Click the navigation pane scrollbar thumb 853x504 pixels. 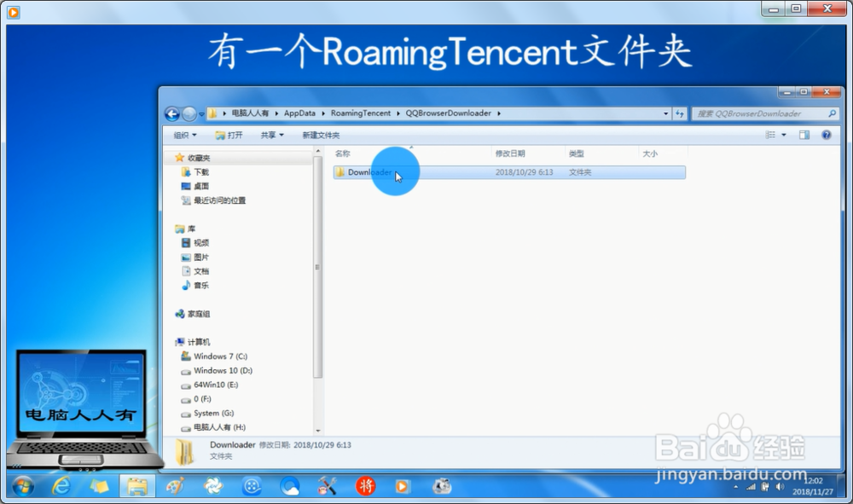tap(317, 266)
